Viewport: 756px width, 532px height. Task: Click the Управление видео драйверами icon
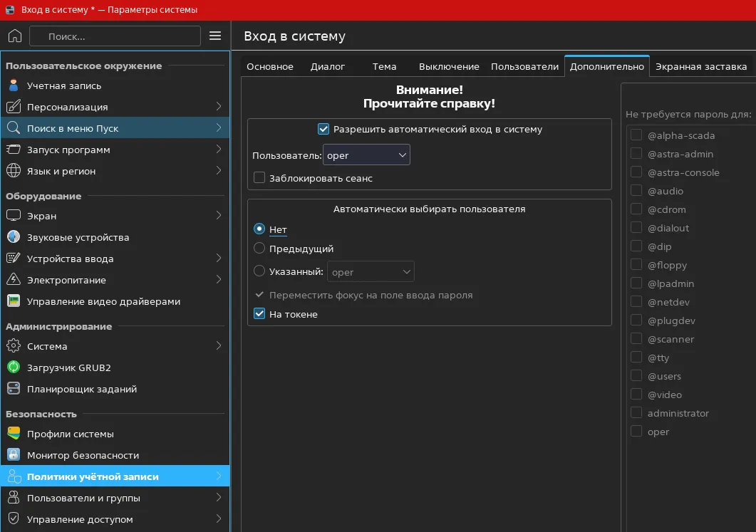(x=14, y=301)
